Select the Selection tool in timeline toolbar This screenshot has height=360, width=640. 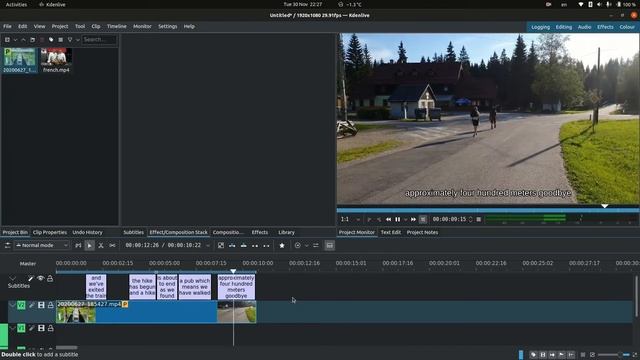coord(89,245)
